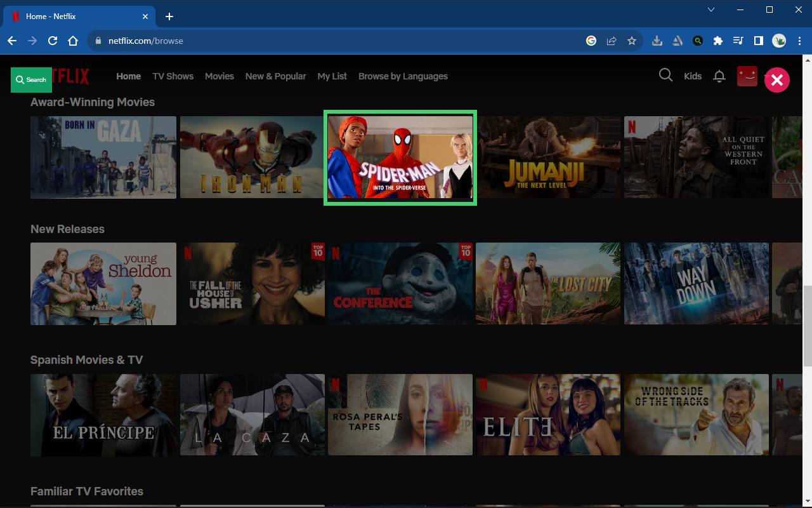Screen dimensions: 812x508
Task: Click the browser forward arrow
Action: pyautogui.click(x=32, y=41)
